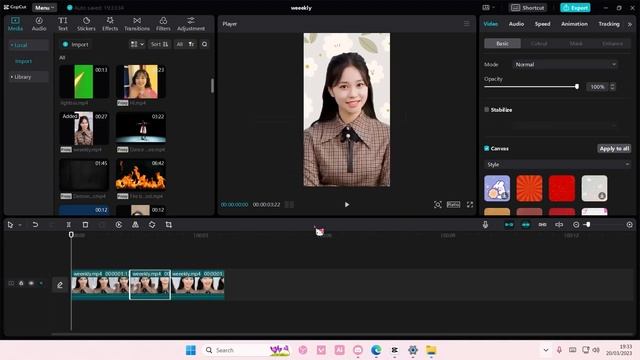The width and height of the screenshot is (640, 360).
Task: Open the Media panel
Action: [15, 24]
